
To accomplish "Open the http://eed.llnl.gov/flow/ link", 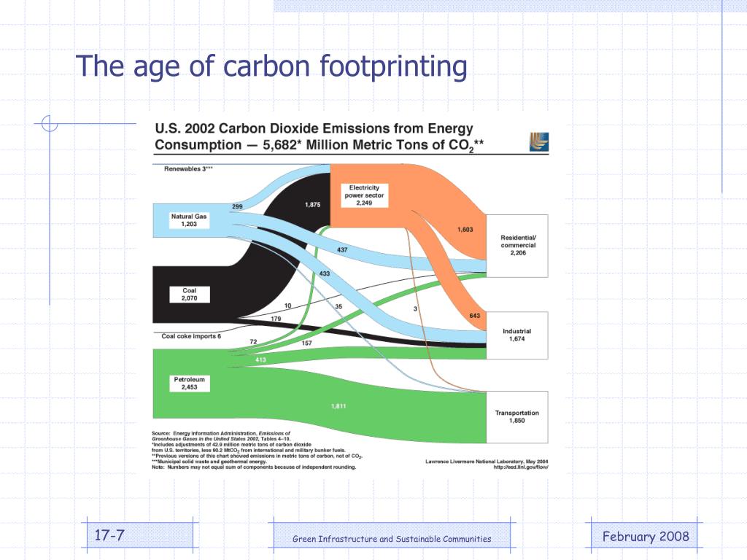I will pyautogui.click(x=521, y=467).
